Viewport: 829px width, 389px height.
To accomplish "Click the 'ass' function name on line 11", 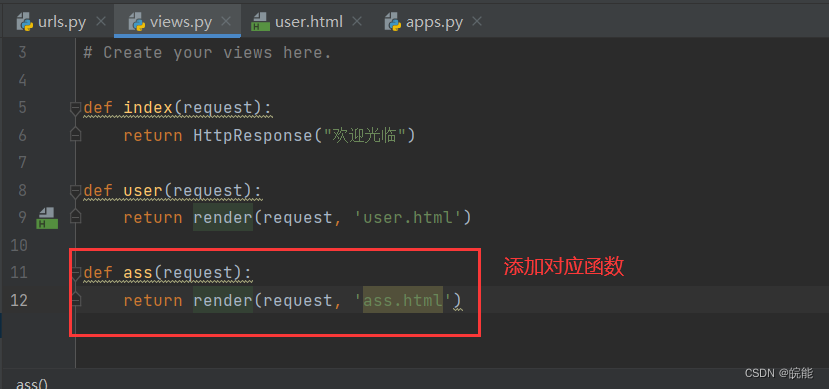I will pyautogui.click(x=138, y=273).
